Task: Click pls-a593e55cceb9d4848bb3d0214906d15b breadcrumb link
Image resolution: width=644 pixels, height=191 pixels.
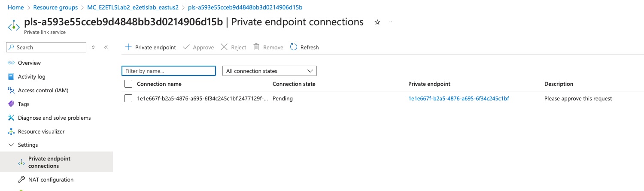Action: pyautogui.click(x=245, y=8)
